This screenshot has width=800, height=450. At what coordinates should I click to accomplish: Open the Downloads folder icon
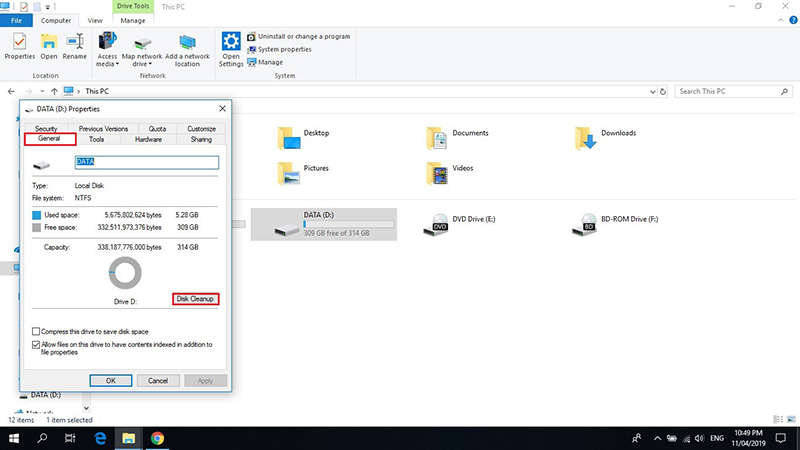pos(585,140)
